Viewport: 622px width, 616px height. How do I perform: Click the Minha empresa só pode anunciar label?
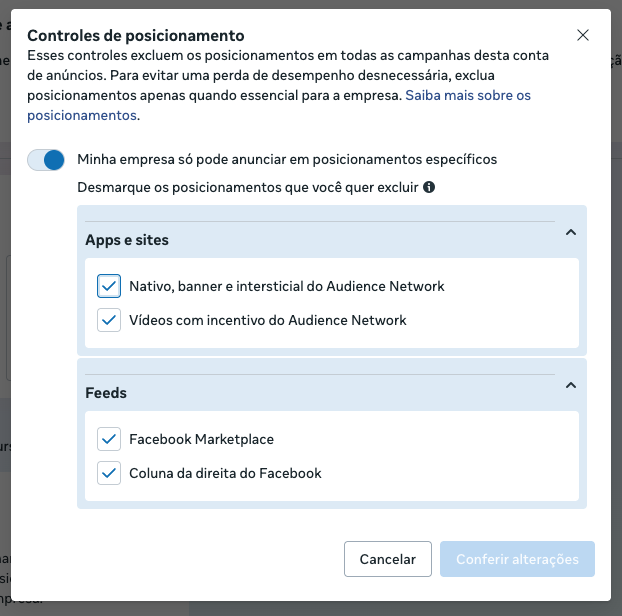pyautogui.click(x=287, y=159)
